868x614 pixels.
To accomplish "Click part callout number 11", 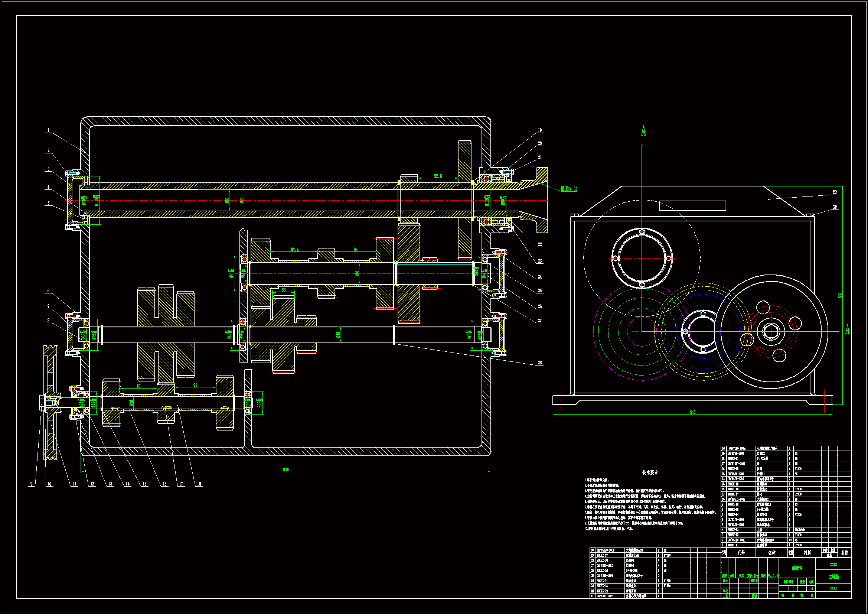I will coord(74,484).
